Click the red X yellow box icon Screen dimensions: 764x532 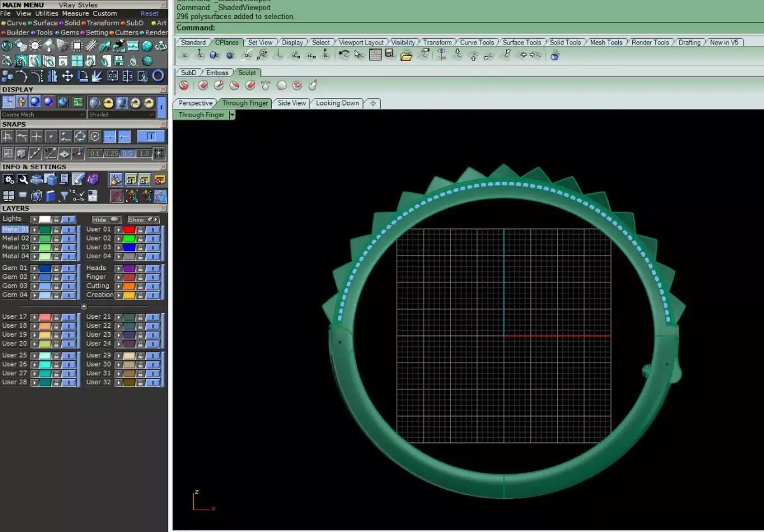[x=160, y=179]
